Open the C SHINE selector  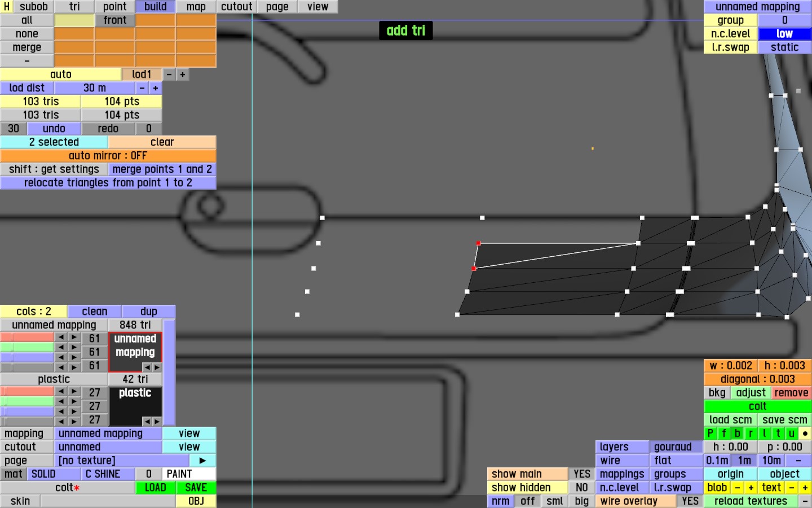tap(108, 474)
